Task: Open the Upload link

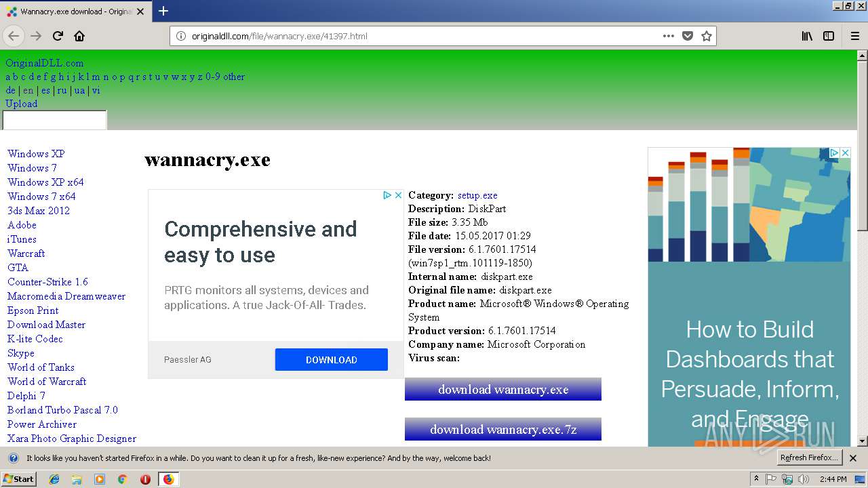Action: (x=22, y=104)
